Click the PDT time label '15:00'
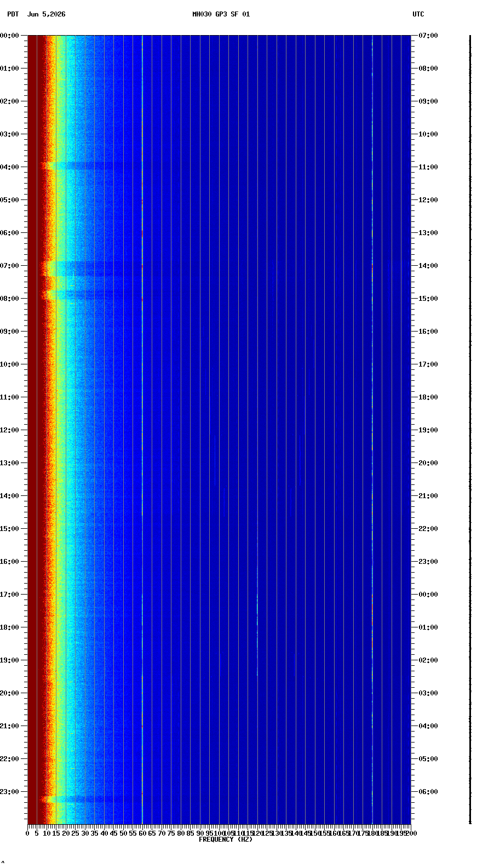 pyautogui.click(x=9, y=529)
